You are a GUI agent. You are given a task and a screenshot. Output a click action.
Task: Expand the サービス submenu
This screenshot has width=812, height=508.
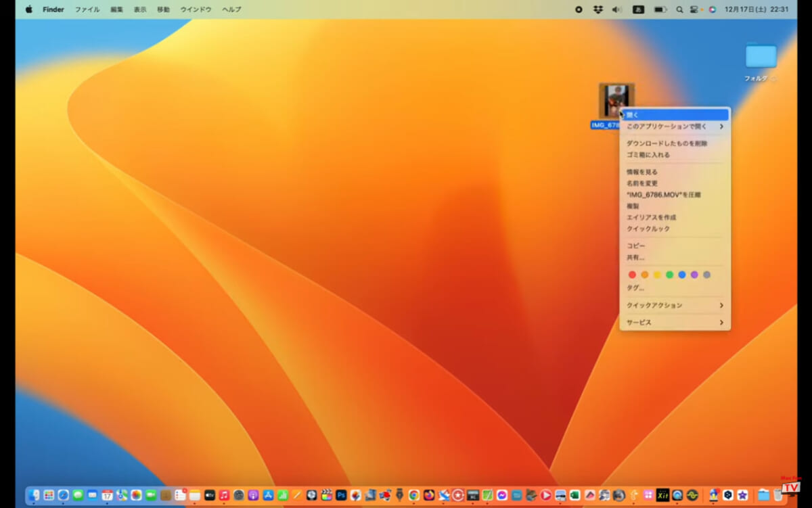(675, 323)
